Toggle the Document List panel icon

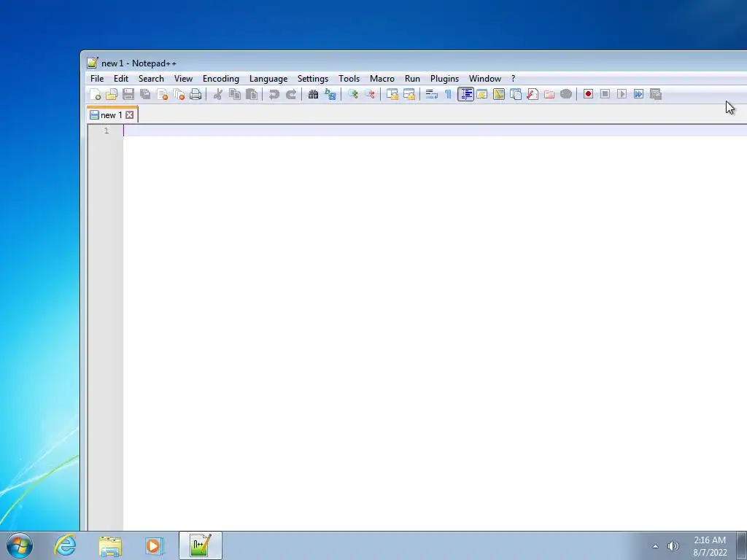pyautogui.click(x=516, y=94)
